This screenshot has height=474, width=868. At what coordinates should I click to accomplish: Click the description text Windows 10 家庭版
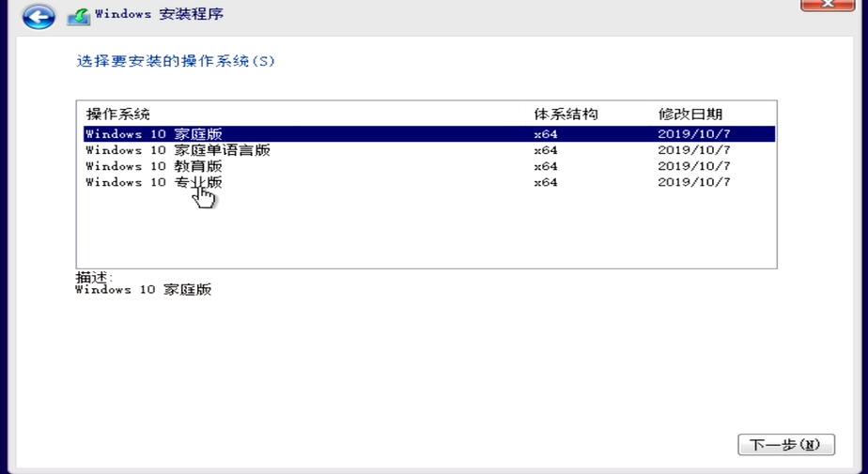click(144, 289)
